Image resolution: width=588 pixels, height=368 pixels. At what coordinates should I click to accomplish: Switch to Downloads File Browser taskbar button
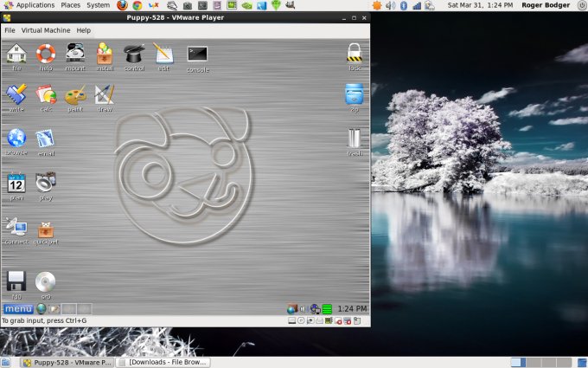163,362
